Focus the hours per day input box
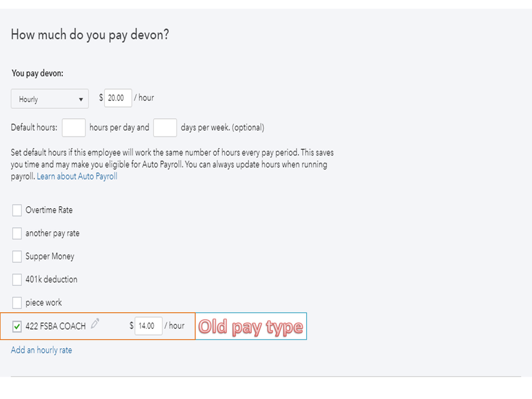This screenshot has height=399, width=532. click(73, 128)
